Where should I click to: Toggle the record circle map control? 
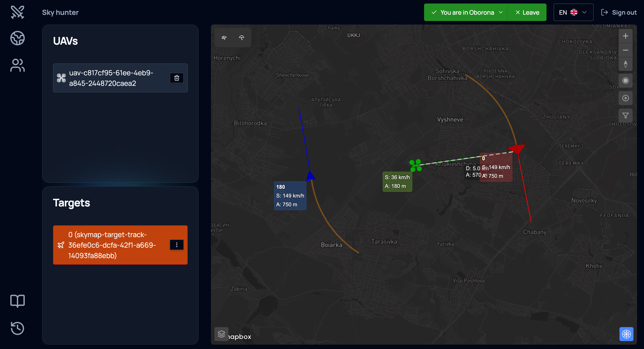pos(625,81)
